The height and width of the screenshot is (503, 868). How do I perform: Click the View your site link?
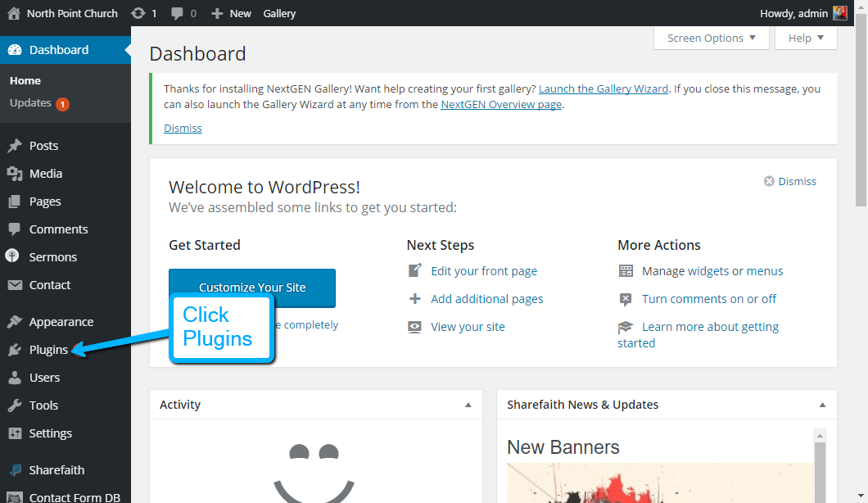pyautogui.click(x=468, y=327)
